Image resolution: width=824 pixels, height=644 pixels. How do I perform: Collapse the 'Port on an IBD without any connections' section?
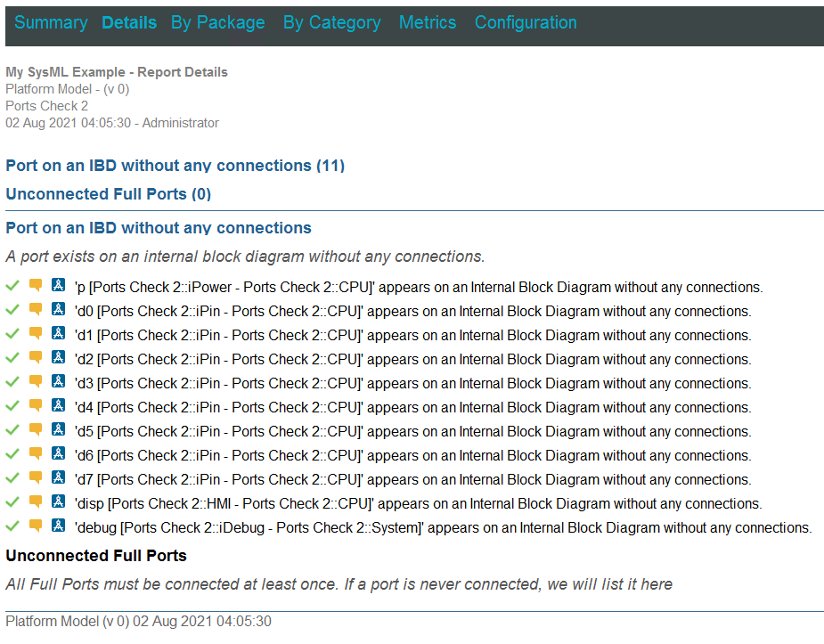pos(158,227)
